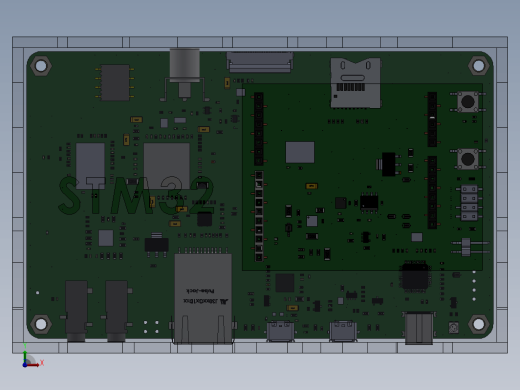
Task: Select the upper-left green female header strip
Action: tap(259, 129)
